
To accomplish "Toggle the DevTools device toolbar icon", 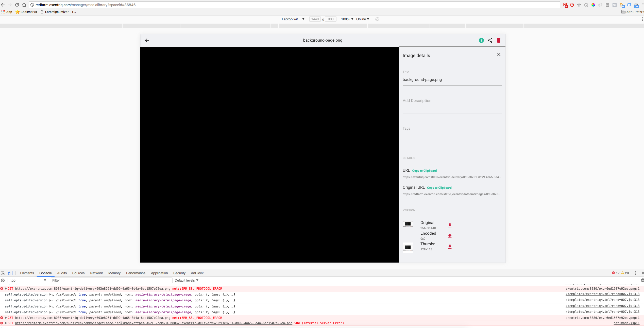I will [10, 273].
